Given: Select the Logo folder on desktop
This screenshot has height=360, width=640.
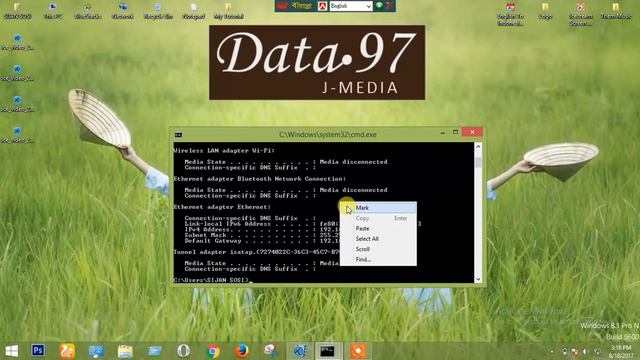Looking at the screenshot, I should 545,11.
